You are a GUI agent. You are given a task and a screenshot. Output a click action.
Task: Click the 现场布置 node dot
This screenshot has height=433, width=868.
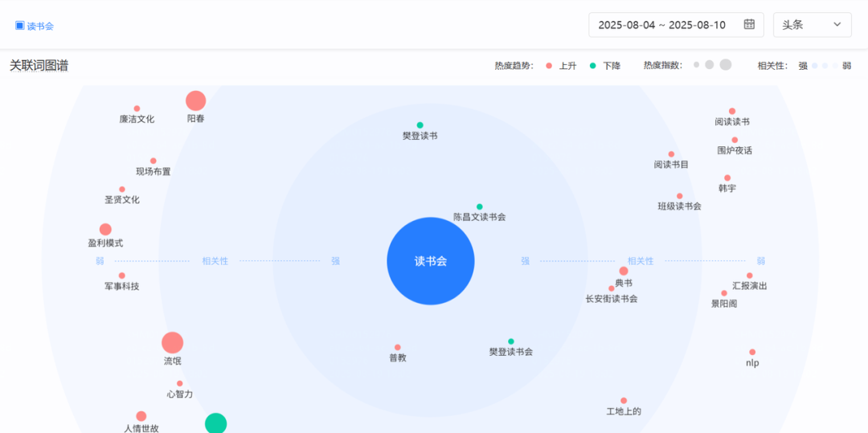coord(154,161)
